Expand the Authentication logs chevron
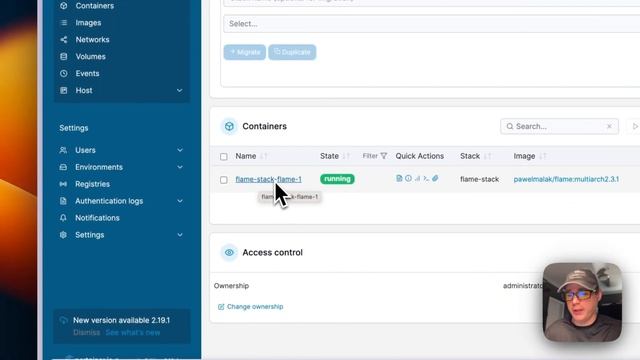This screenshot has height=360, width=640. 180,201
